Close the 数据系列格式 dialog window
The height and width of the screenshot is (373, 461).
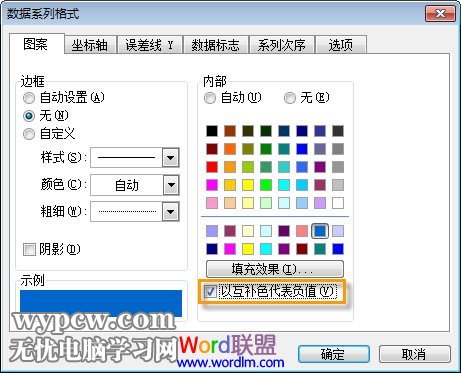tap(440, 14)
